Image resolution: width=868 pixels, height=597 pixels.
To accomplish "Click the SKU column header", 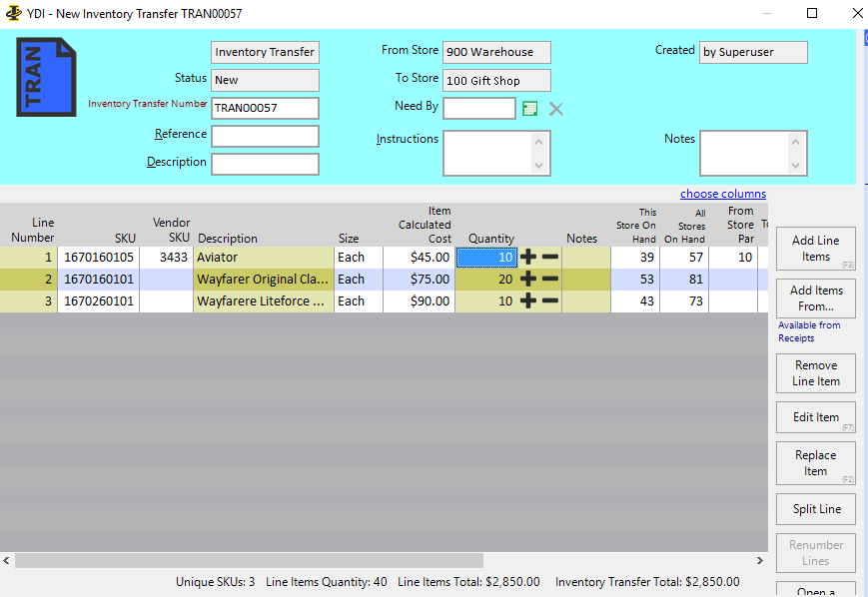I will (x=125, y=239).
